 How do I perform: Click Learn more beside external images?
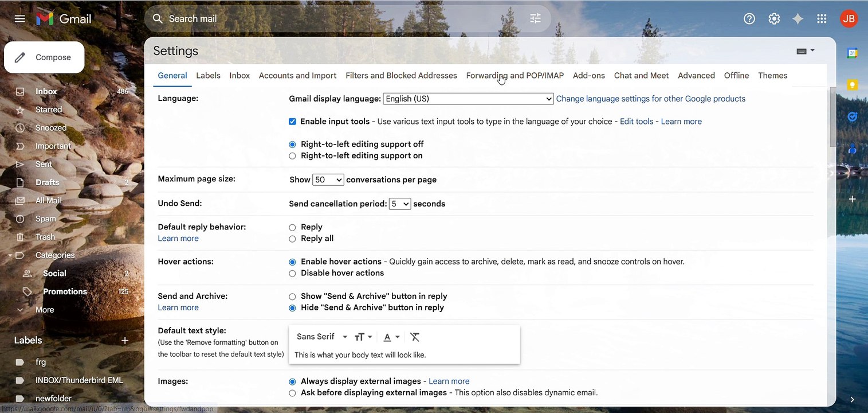click(449, 381)
